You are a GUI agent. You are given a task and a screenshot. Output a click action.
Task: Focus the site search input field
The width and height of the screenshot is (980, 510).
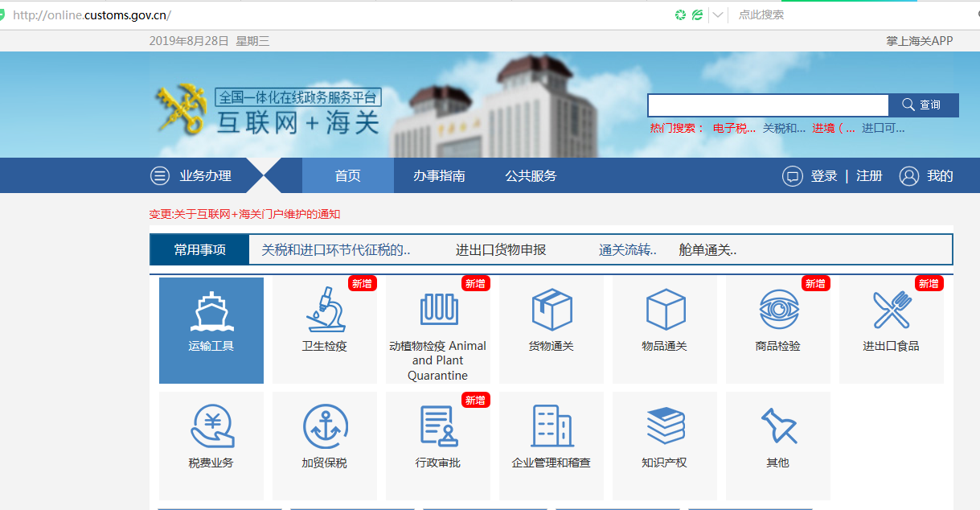768,105
